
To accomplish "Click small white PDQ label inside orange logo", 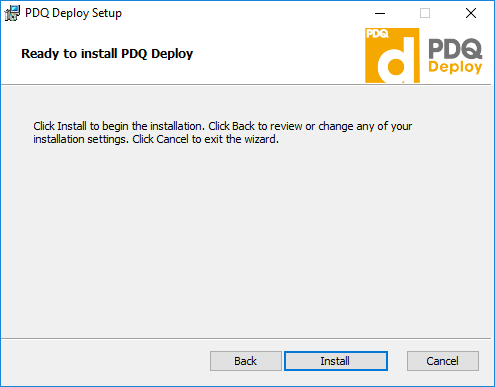I will tap(377, 34).
